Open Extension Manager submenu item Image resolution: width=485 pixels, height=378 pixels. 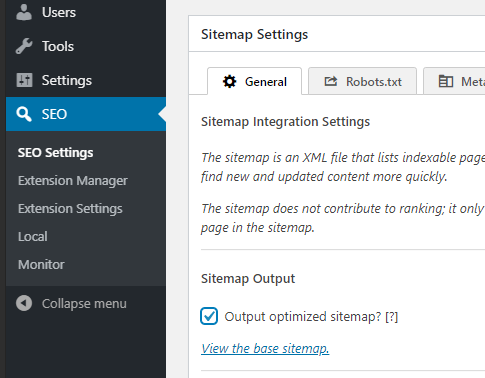(73, 181)
